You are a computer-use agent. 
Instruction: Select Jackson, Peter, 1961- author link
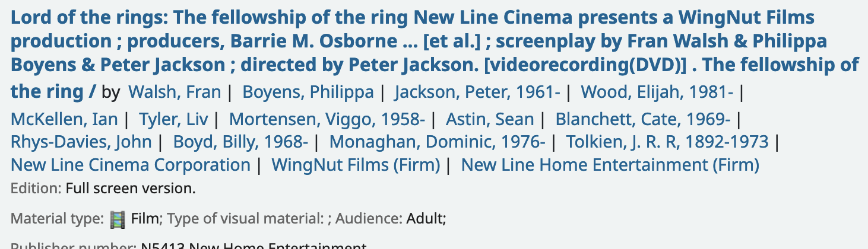(x=477, y=92)
